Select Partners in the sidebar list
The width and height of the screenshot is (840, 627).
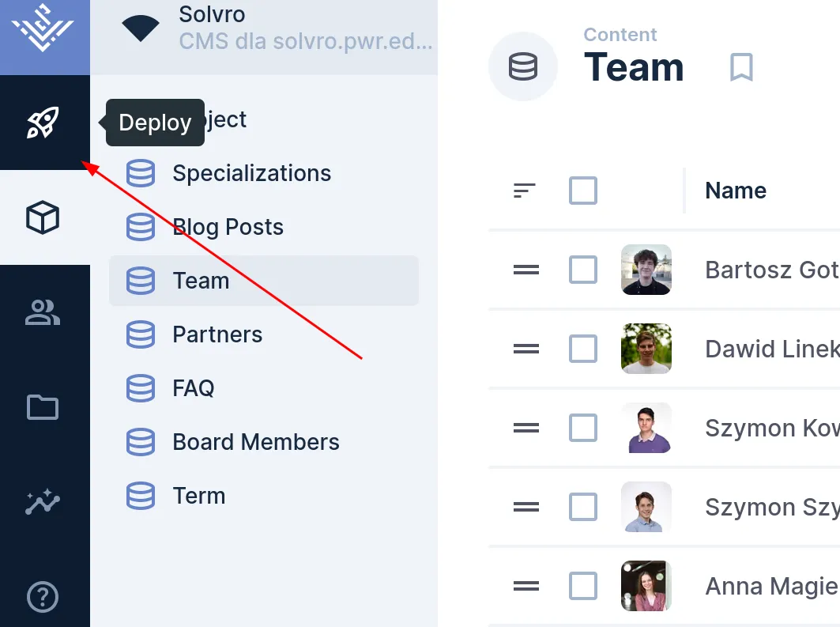[217, 334]
